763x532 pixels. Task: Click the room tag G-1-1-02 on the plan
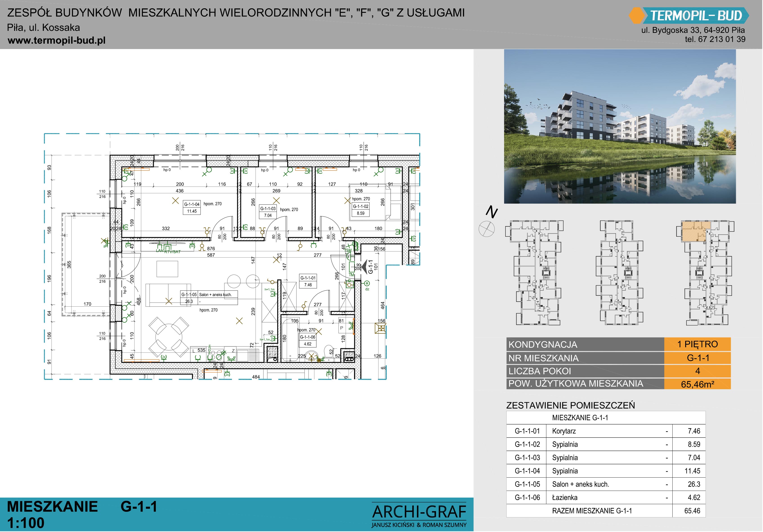point(360,210)
